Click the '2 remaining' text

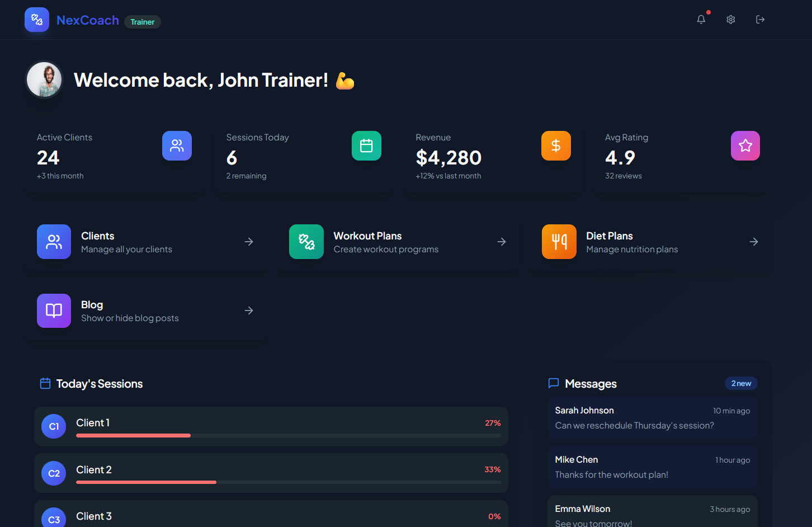pyautogui.click(x=247, y=176)
